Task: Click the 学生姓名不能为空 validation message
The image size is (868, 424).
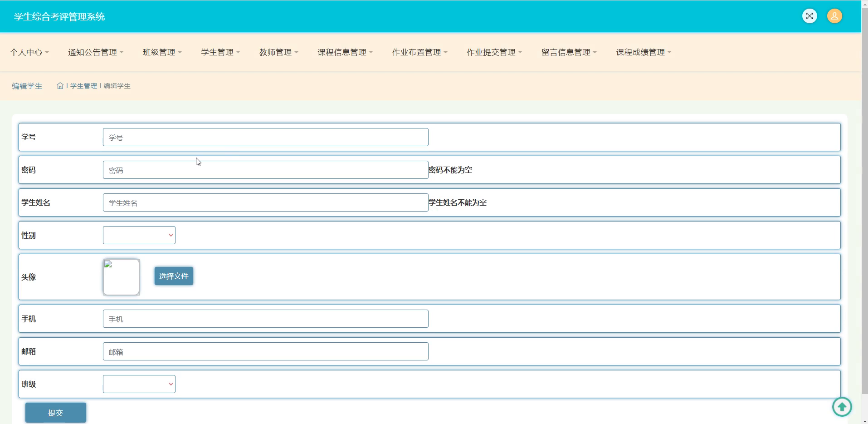Action: pyautogui.click(x=458, y=202)
